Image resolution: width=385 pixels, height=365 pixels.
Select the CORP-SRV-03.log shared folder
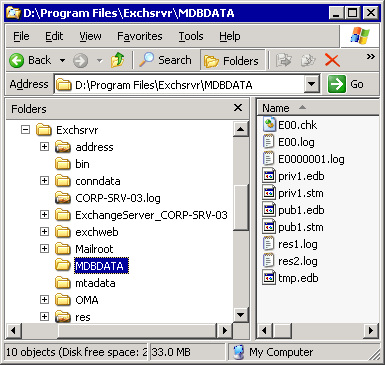[x=108, y=198]
